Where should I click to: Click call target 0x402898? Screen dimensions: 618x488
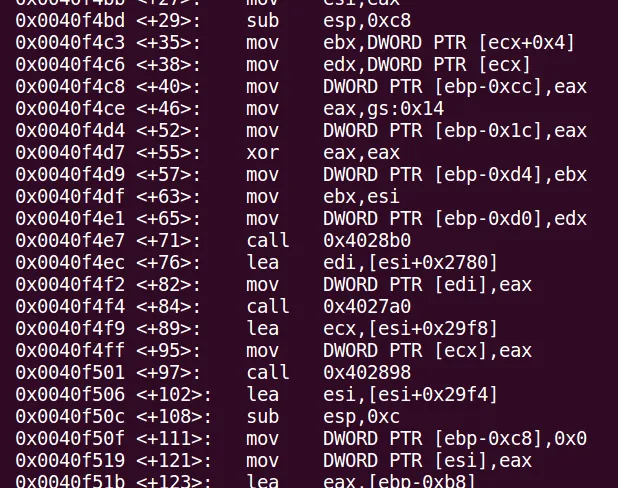click(367, 373)
